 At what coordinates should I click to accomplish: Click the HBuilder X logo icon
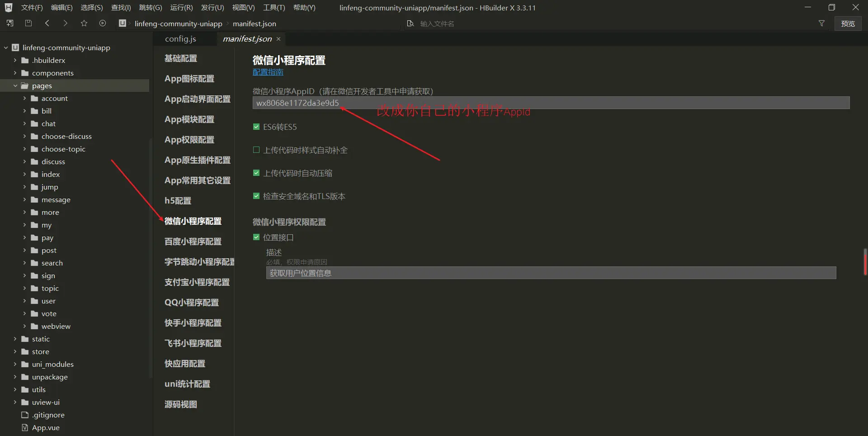pyautogui.click(x=9, y=8)
